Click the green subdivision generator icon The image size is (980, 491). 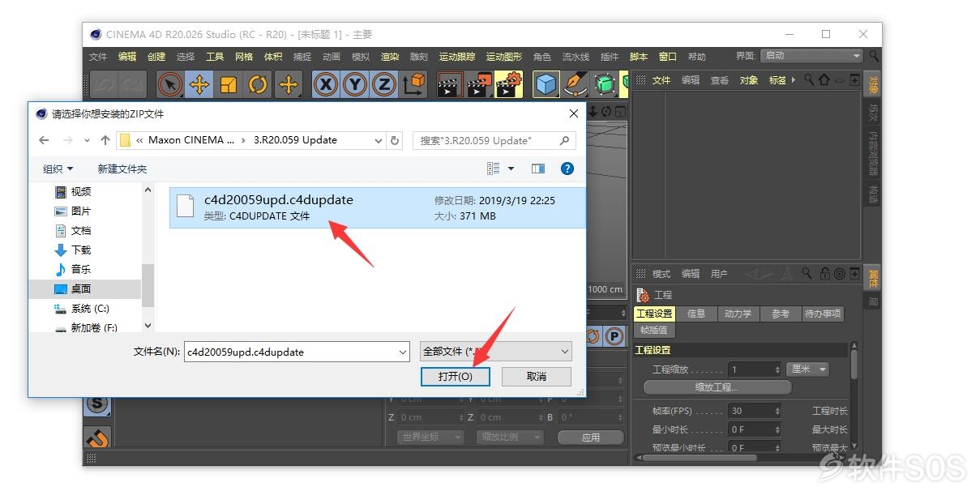605,84
